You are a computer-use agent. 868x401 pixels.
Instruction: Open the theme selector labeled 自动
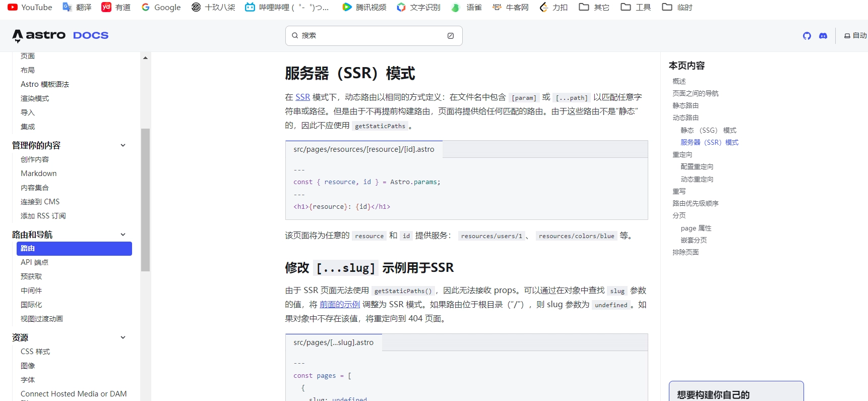pyautogui.click(x=855, y=36)
